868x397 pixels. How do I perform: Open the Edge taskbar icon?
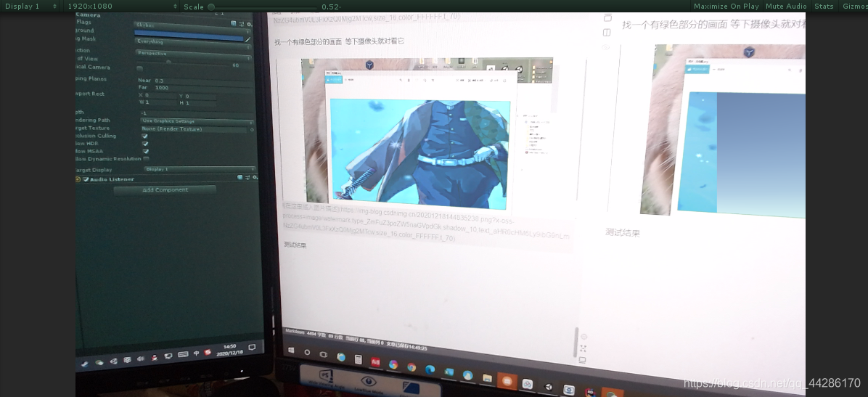coord(430,369)
